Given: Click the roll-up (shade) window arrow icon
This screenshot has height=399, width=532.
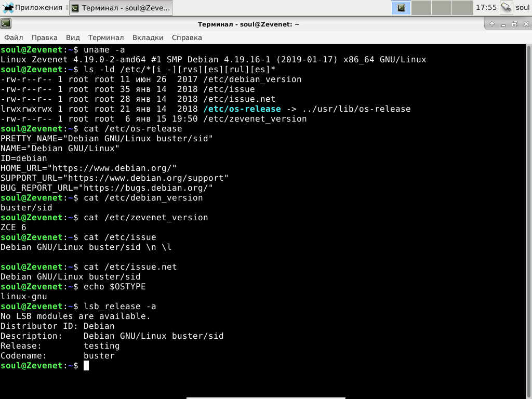Looking at the screenshot, I should 492,24.
